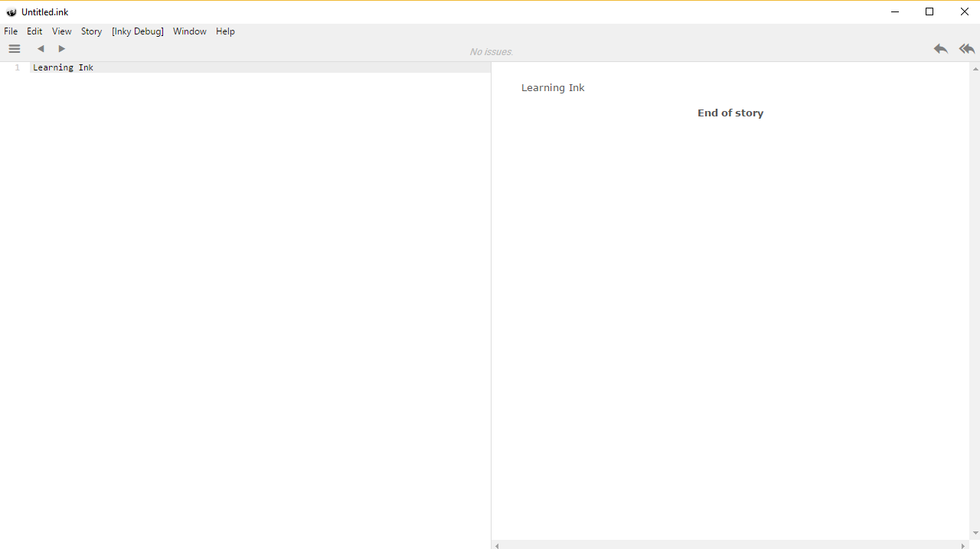980x549 pixels.
Task: Open the [Inky Debug] menu
Action: (x=137, y=31)
